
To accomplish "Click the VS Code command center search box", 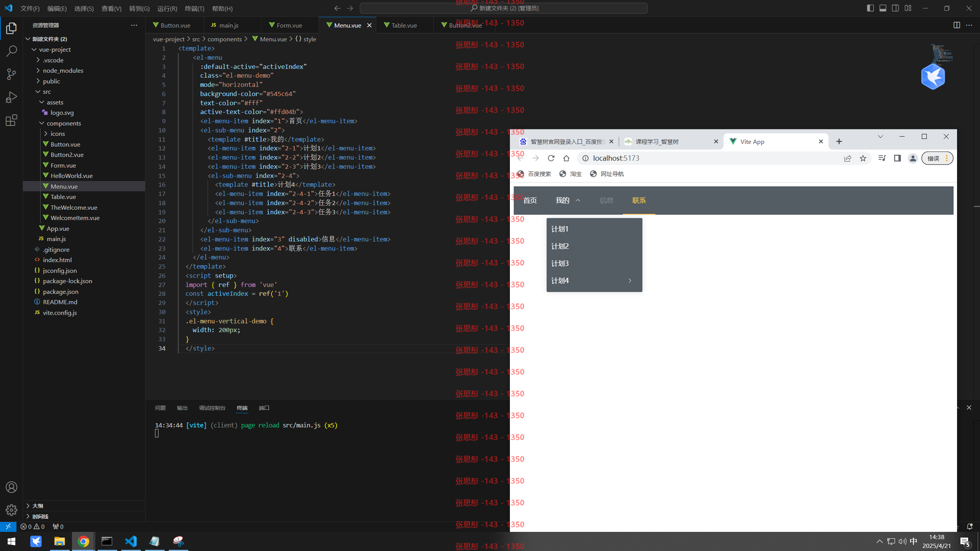I will 504,8.
